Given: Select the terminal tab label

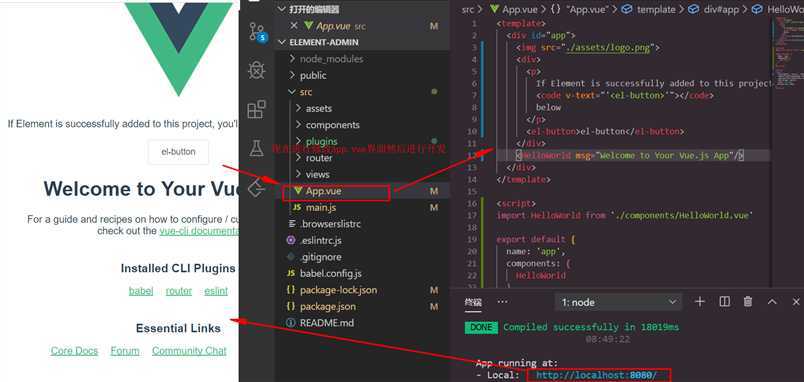Looking at the screenshot, I should coord(473,302).
